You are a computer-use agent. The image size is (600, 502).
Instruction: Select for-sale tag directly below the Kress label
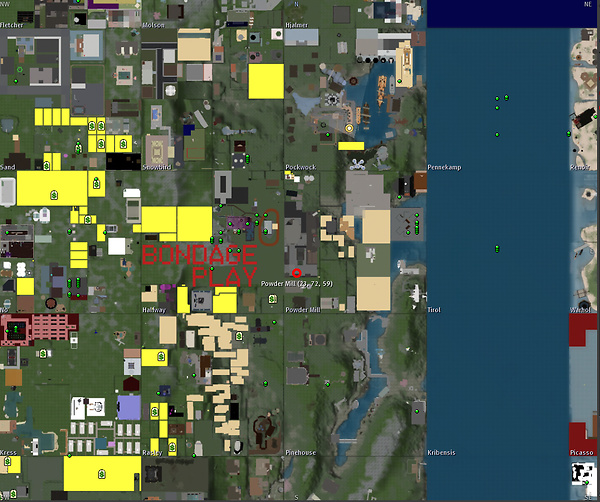coord(7,462)
